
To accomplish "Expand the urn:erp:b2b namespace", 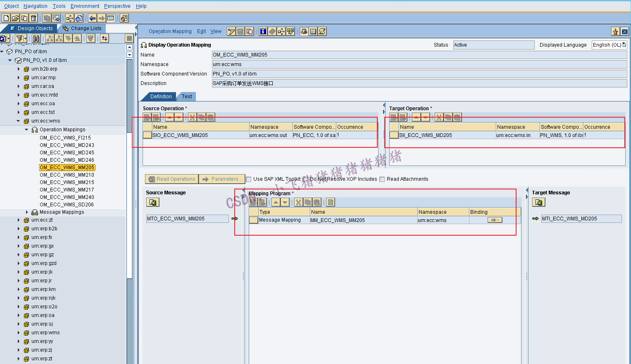I will [19, 229].
